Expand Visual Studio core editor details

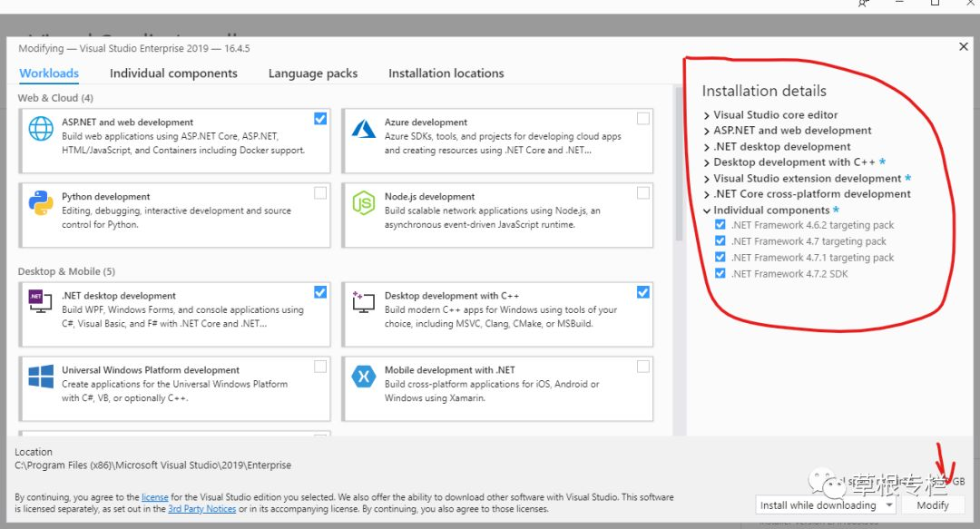(x=706, y=115)
